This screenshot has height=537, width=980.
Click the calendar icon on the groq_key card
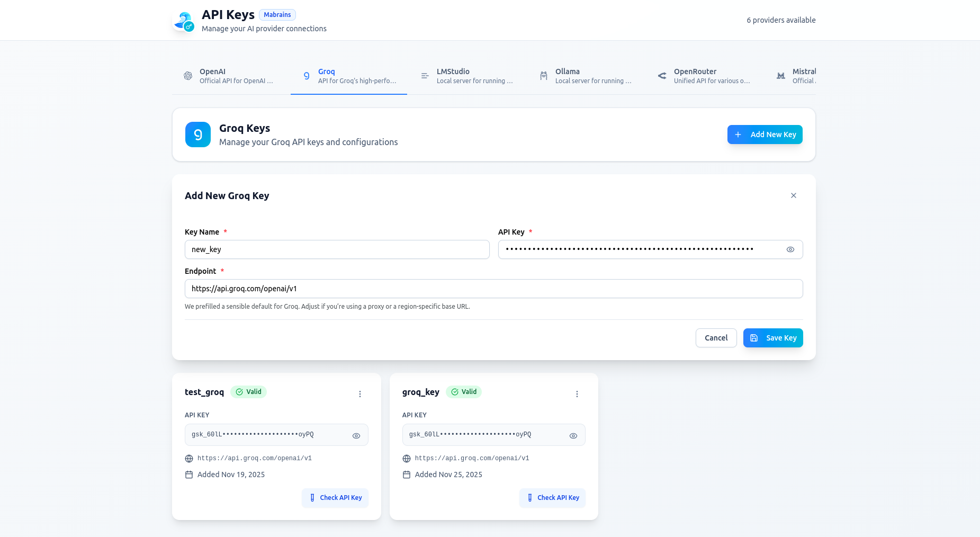tap(406, 475)
